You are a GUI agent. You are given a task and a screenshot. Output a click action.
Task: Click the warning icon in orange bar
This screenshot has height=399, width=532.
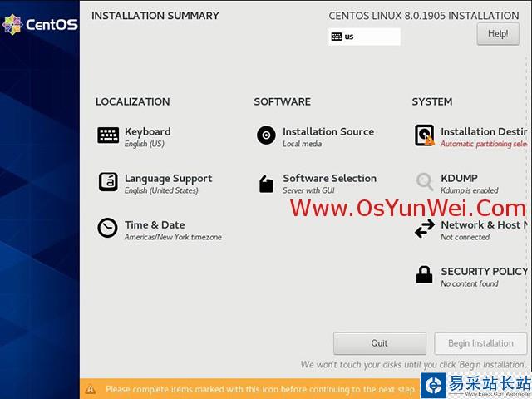(91, 389)
